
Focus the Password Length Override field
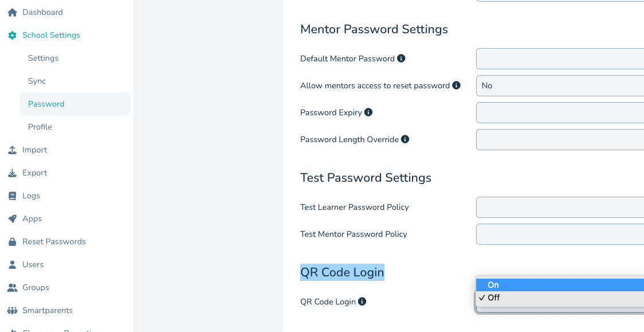tap(560, 139)
